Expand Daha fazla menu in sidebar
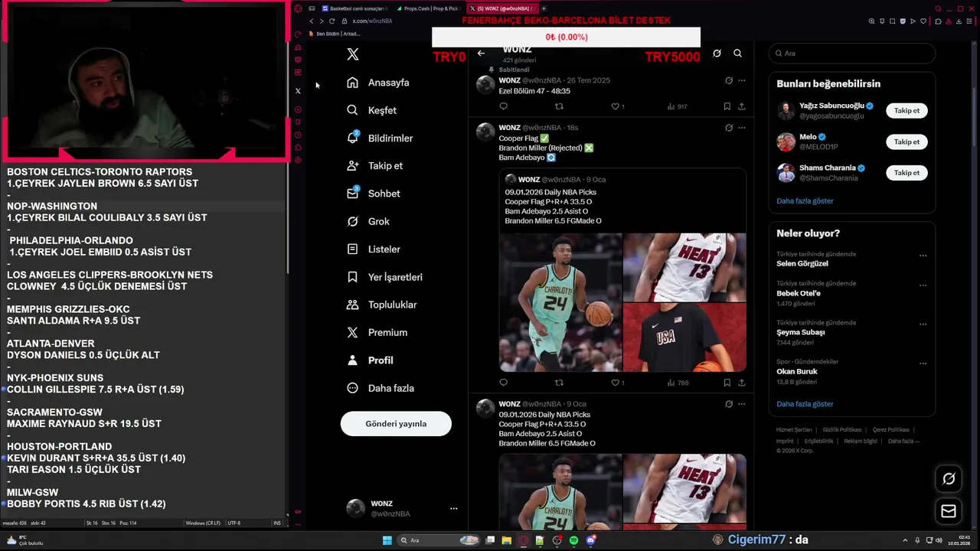The height and width of the screenshot is (551, 980). [380, 388]
